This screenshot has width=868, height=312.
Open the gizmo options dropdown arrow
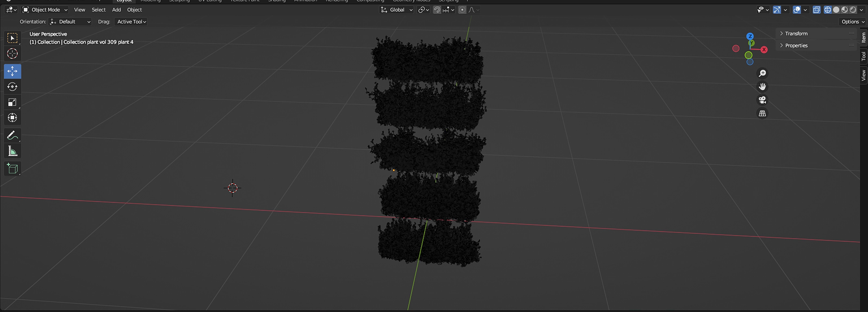pos(785,10)
